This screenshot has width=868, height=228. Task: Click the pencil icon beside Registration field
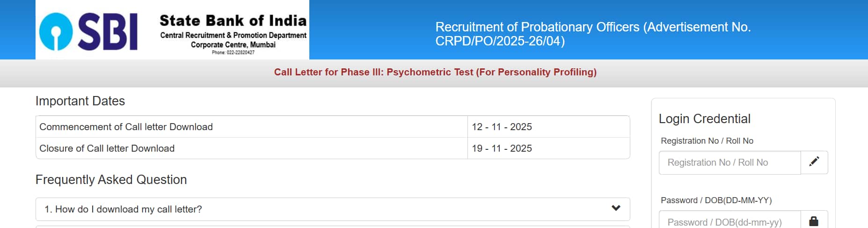coord(814,162)
